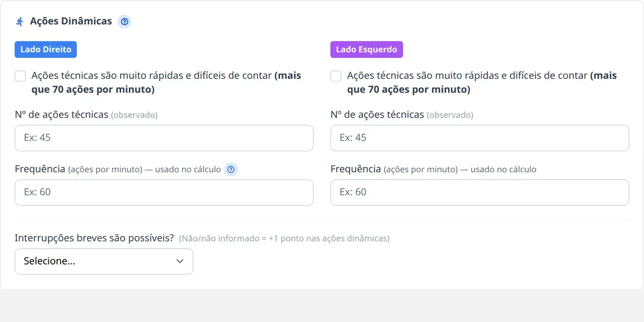Open the help icon next to Ações Dinâmicas
Viewport: 644px width, 322px height.
tap(125, 21)
